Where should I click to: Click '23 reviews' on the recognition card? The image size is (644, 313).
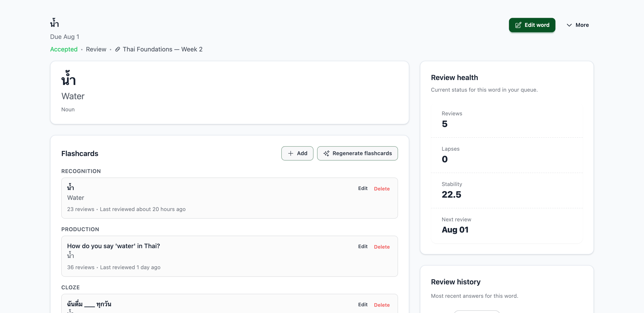pos(81,209)
